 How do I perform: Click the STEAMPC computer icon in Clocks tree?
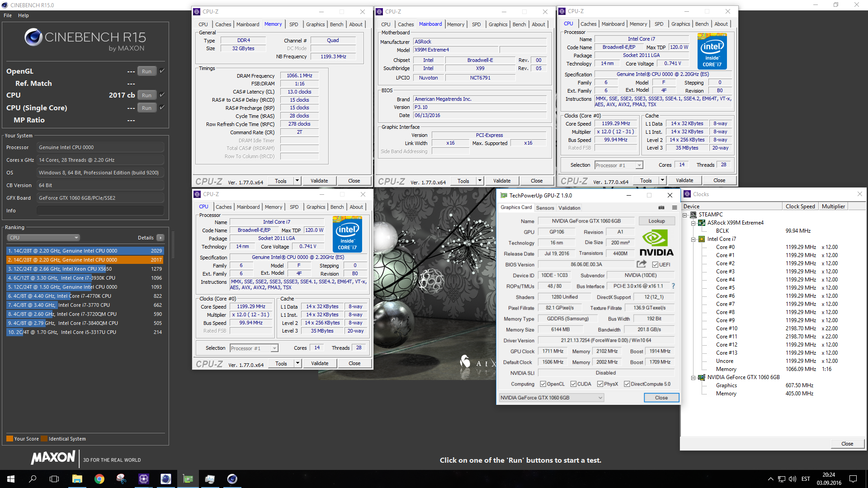pyautogui.click(x=693, y=215)
